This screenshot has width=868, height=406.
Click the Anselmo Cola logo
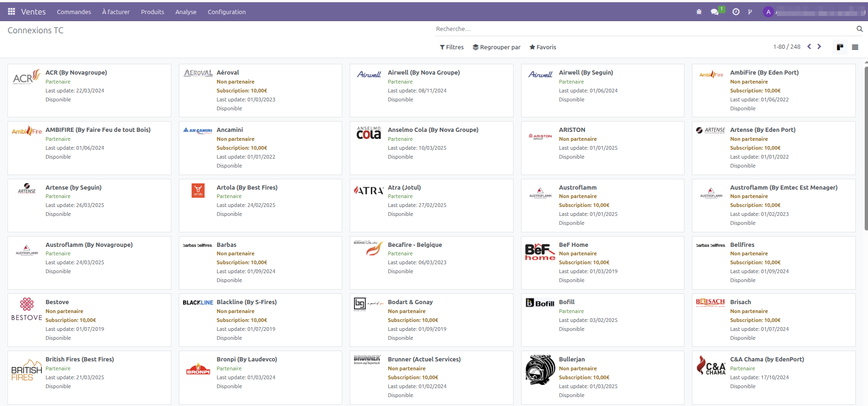click(369, 133)
